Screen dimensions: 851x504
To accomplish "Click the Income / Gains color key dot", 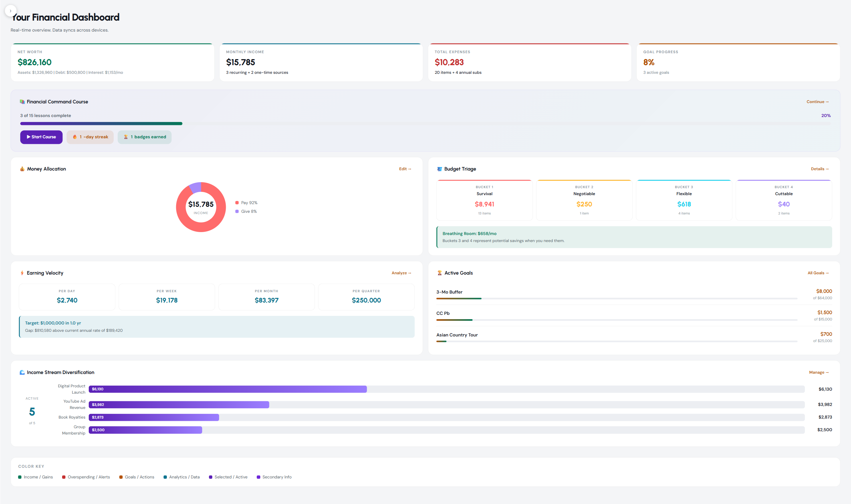I will pyautogui.click(x=20, y=477).
